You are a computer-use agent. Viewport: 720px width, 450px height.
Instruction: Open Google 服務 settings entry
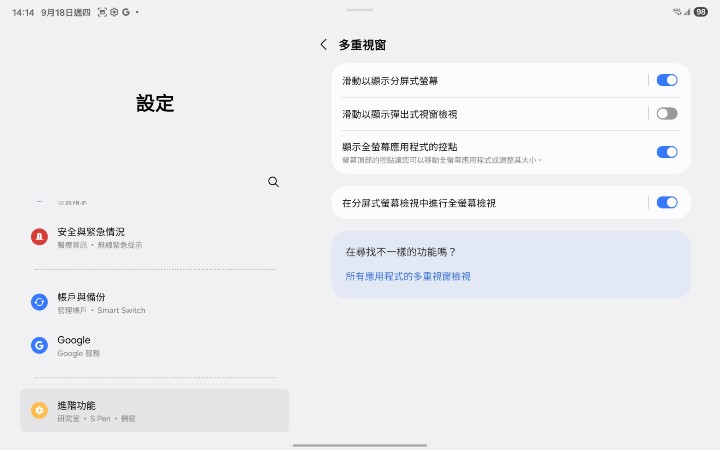(155, 346)
